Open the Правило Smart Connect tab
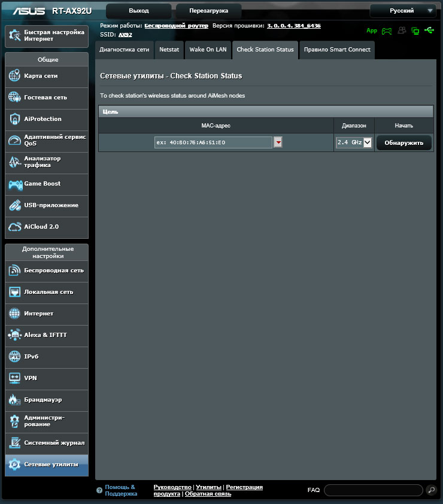The image size is (443, 504). [337, 50]
